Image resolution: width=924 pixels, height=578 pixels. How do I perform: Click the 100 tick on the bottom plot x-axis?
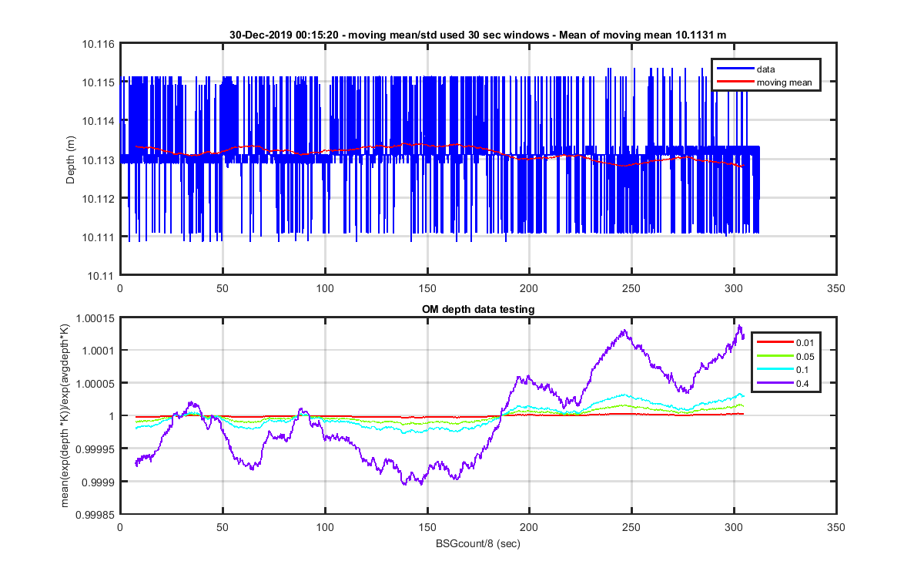pyautogui.click(x=324, y=527)
